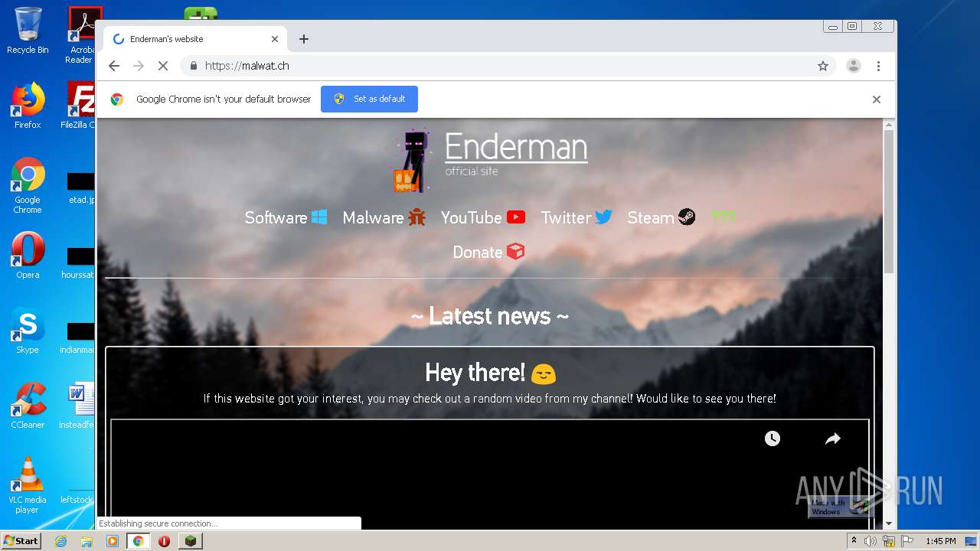Click the scrollbar down arrow

[x=888, y=523]
